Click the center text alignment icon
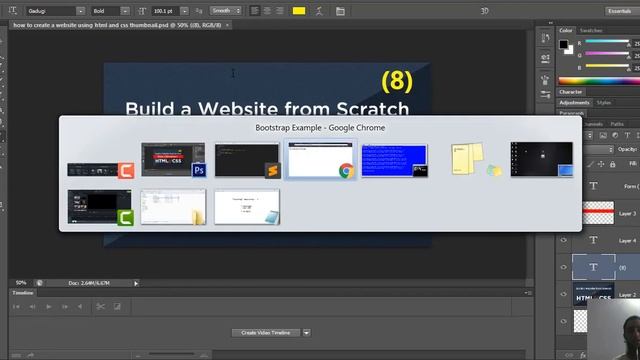 point(267,11)
